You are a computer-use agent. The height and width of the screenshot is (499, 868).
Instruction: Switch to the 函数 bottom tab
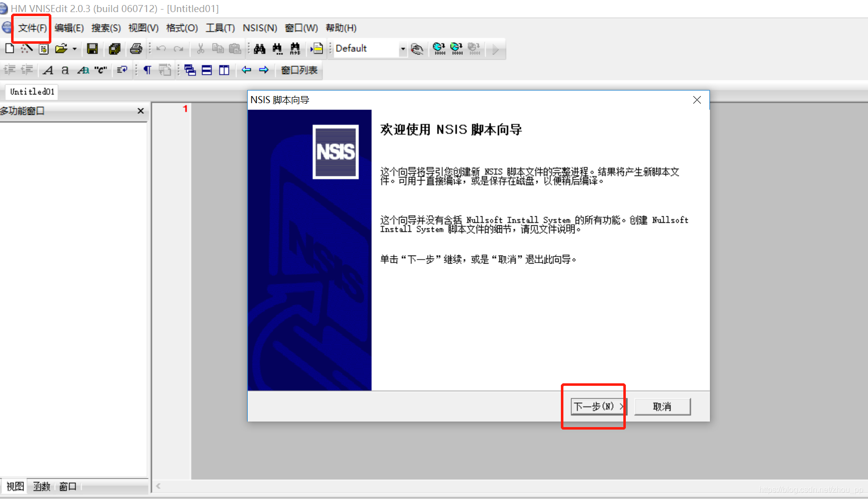[42, 486]
